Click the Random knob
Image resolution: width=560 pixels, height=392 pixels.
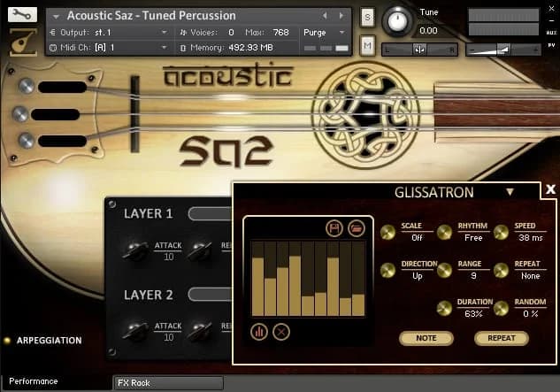coord(501,309)
